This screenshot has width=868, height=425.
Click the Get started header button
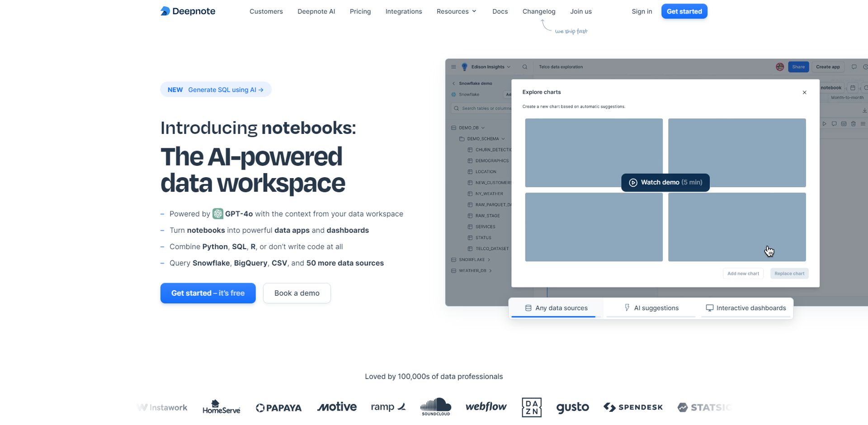tap(684, 11)
